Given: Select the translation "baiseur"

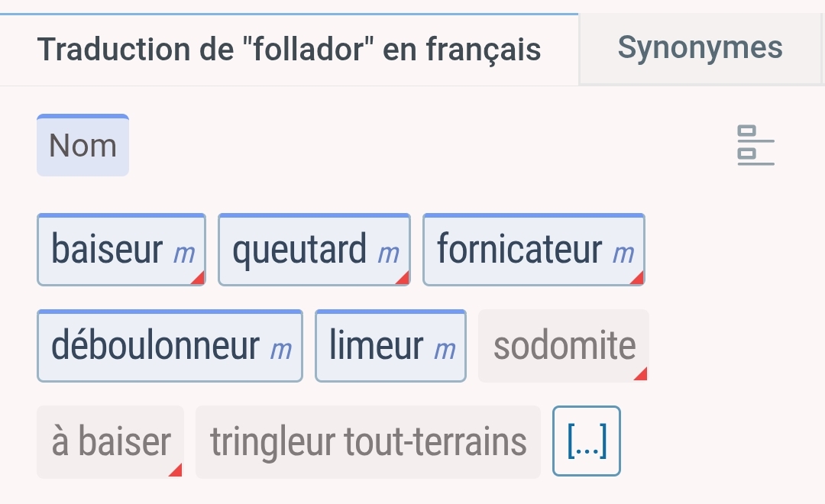Looking at the screenshot, I should pyautogui.click(x=107, y=250).
